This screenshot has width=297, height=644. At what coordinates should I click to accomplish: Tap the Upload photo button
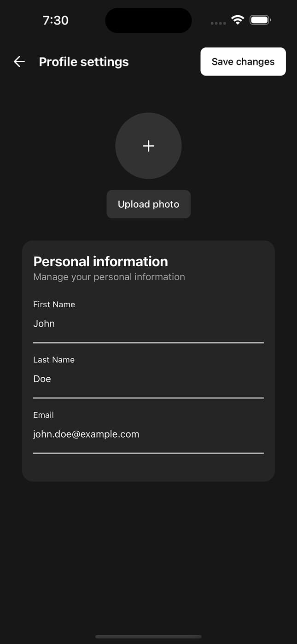coord(148,204)
